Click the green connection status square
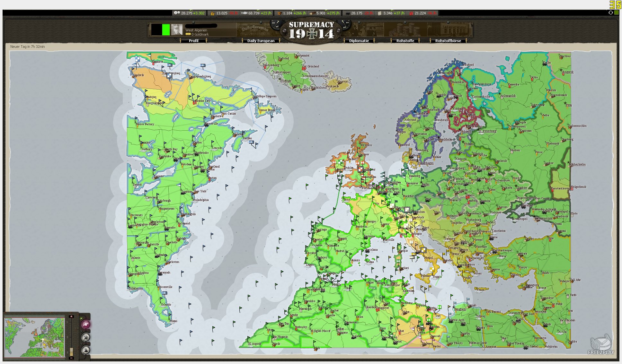 [617, 13]
